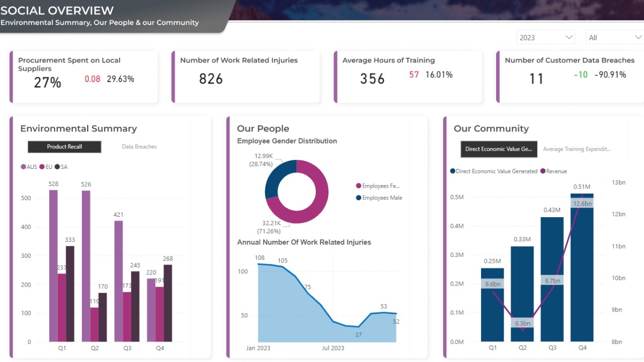Click the EU legend color marker
The height and width of the screenshot is (362, 644).
point(42,167)
